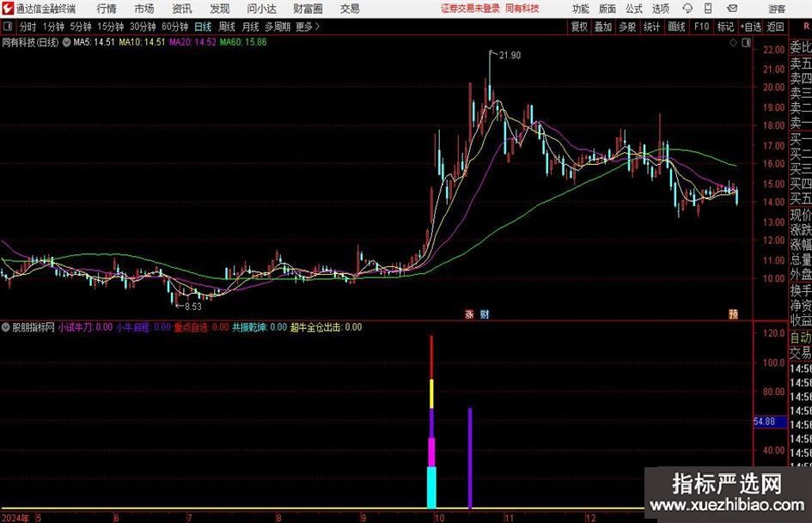
Task: Open the 交易 menu
Action: (350, 9)
